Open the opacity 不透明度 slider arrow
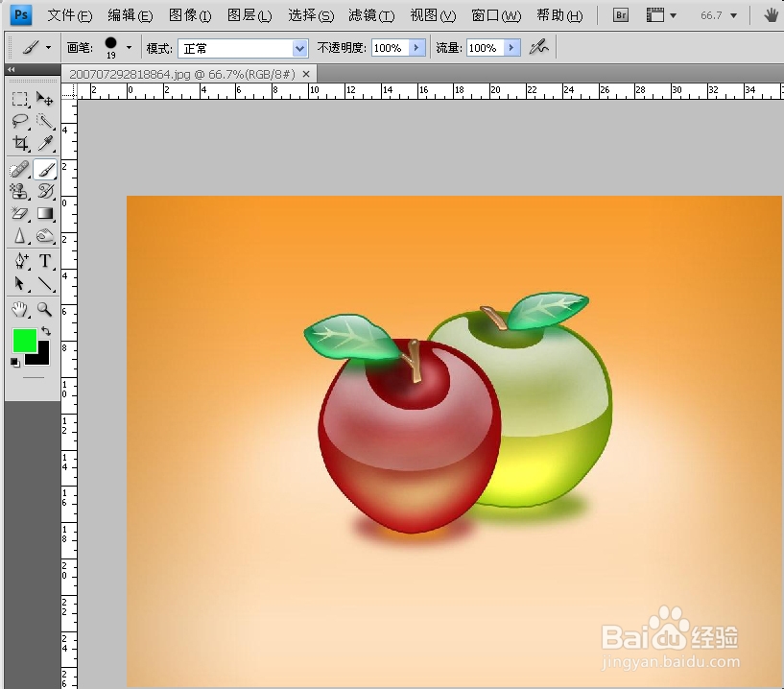This screenshot has width=784, height=689. (x=416, y=47)
